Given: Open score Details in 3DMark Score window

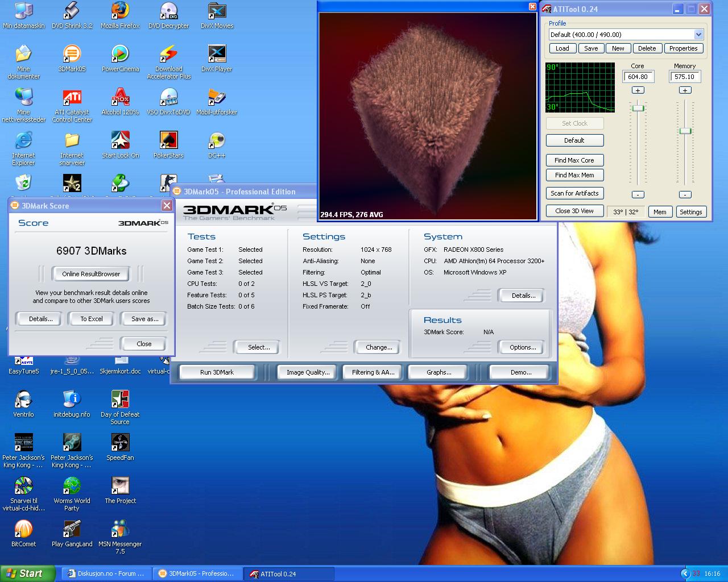Looking at the screenshot, I should tap(41, 319).
